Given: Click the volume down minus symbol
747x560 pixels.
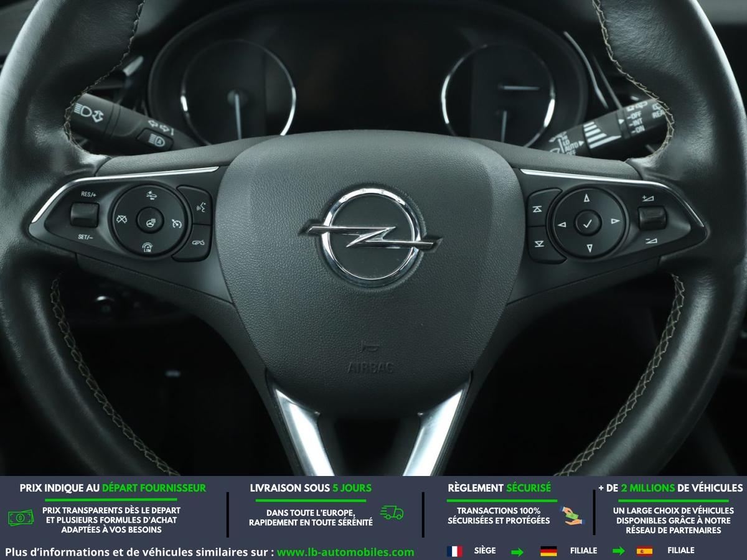Looking at the screenshot, I should (x=651, y=241).
